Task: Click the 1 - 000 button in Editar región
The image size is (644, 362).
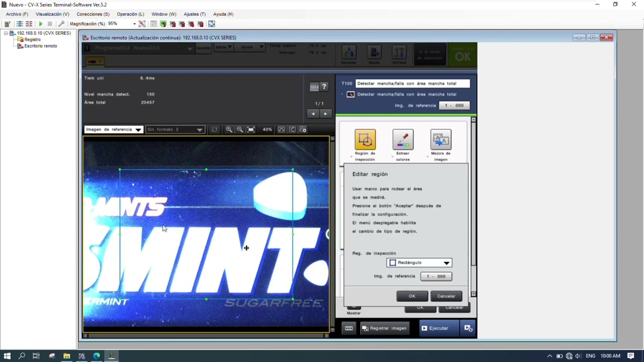Action: pos(436,276)
